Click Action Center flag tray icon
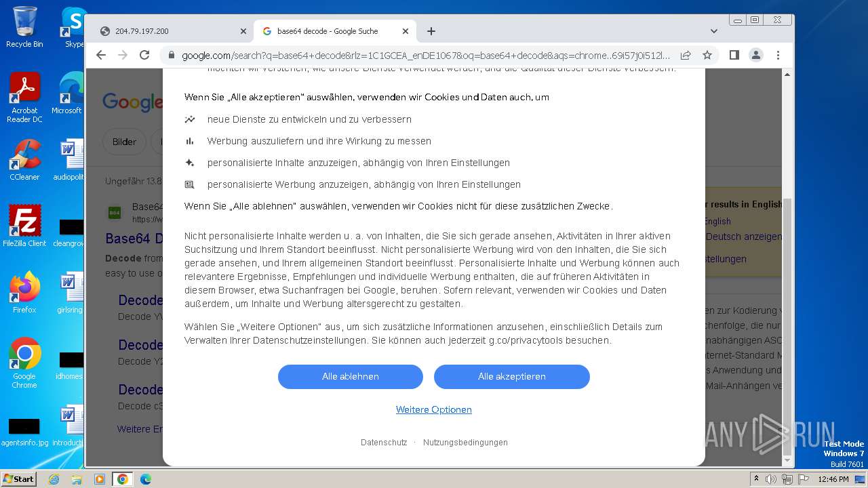The width and height of the screenshot is (868, 488). 803,479
